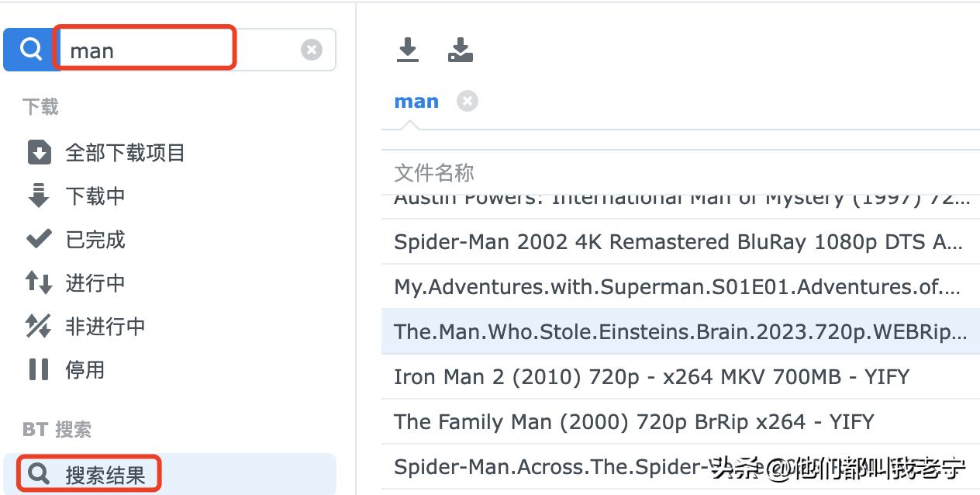Screen dimensions: 980x495
Task: Select the 进行中 filter
Action: click(95, 283)
